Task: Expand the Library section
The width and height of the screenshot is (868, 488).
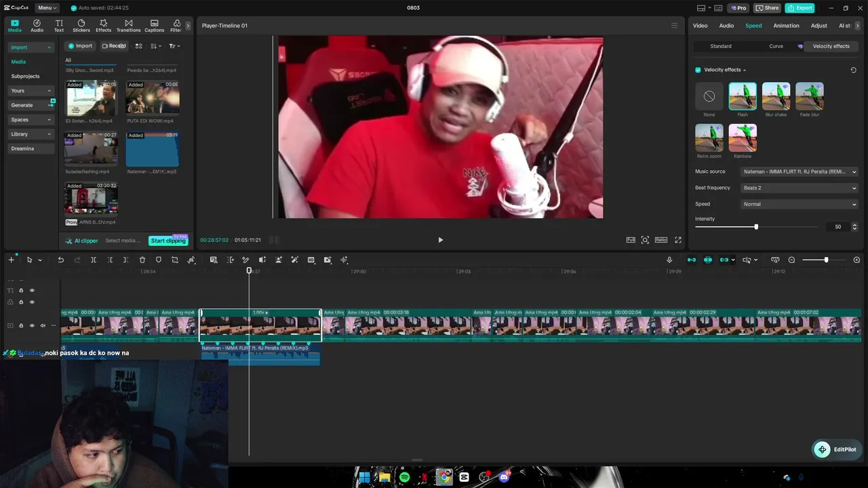Action: [x=31, y=134]
